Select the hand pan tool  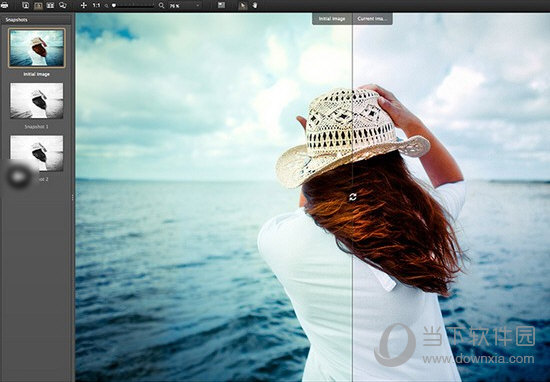coord(254,5)
